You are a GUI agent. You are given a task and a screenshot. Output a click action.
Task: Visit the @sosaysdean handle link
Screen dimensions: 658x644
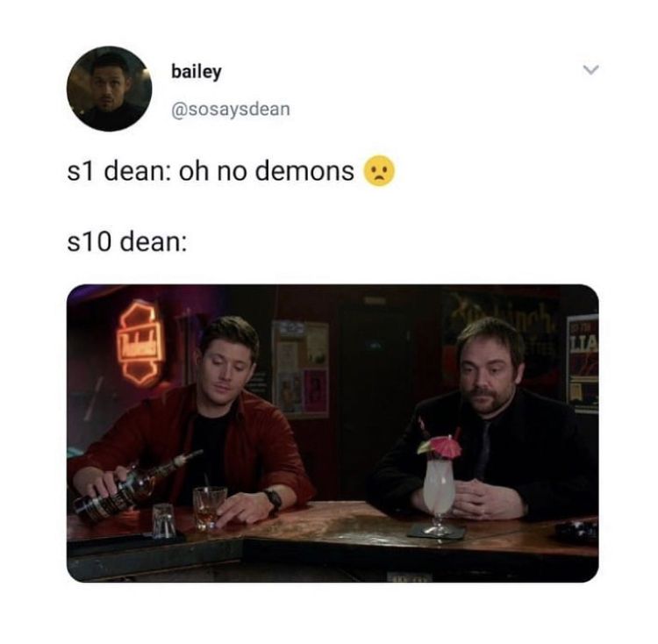click(231, 110)
